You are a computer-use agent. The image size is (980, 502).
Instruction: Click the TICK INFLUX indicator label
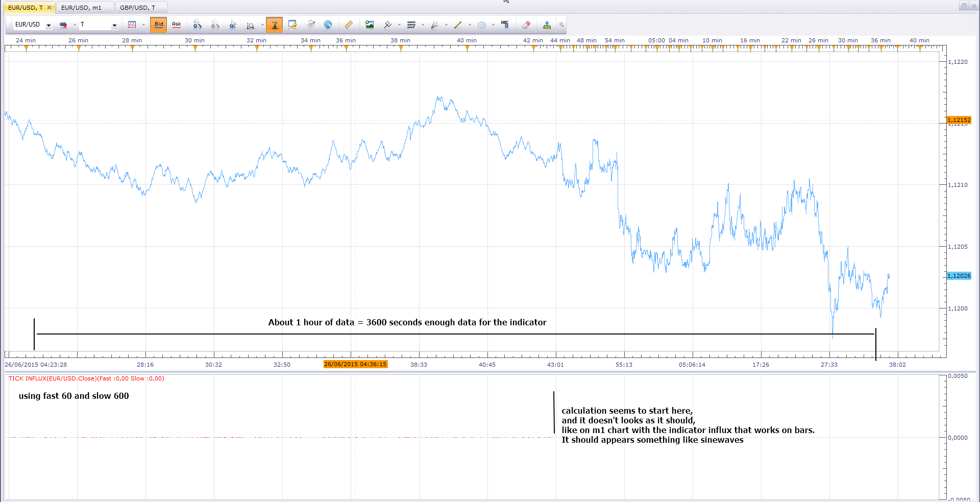[86, 378]
